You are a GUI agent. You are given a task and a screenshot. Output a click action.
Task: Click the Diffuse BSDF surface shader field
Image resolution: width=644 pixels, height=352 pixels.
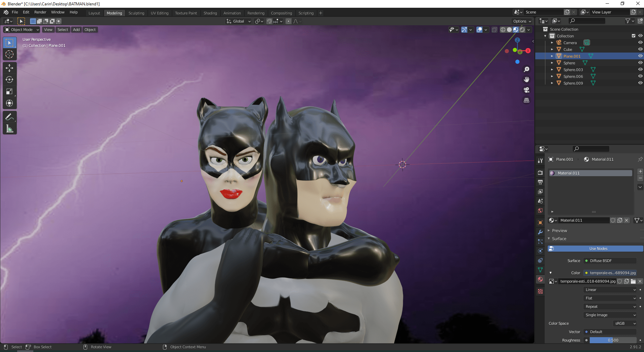coord(610,261)
